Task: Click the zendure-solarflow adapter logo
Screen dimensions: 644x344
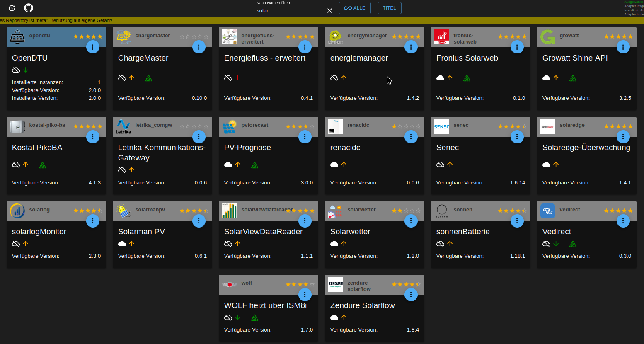Action: coord(336,285)
